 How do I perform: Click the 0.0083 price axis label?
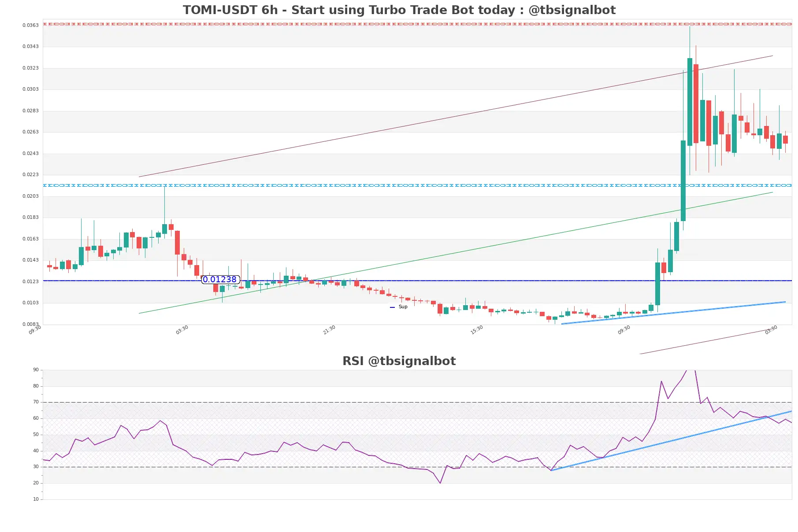click(30, 324)
